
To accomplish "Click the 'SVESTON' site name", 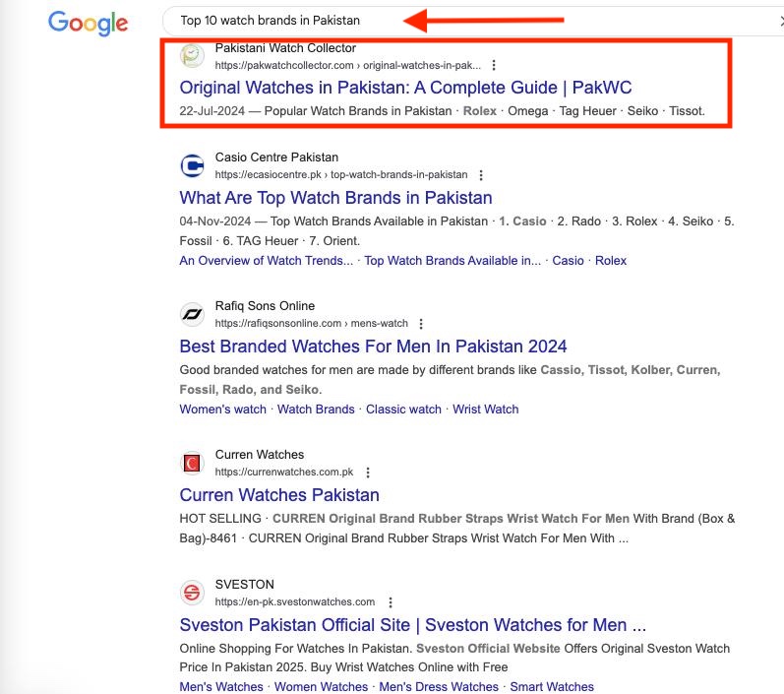I will pyautogui.click(x=245, y=585).
